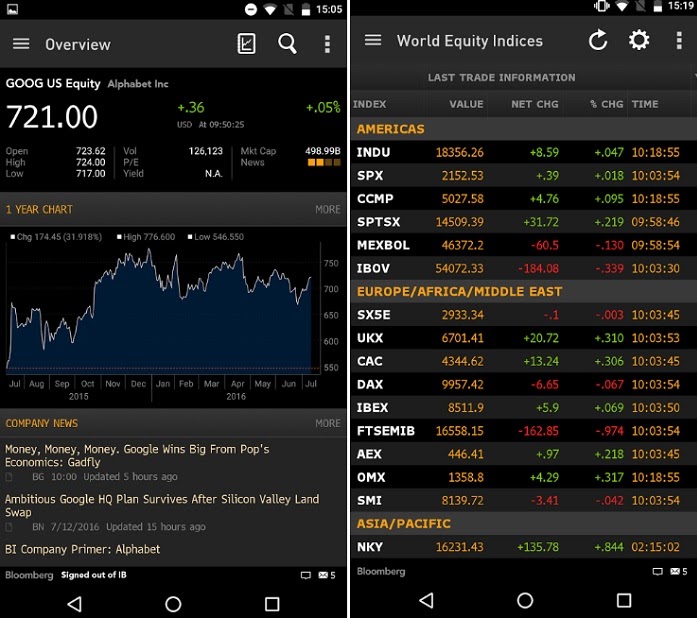Tap Android back button on left phone
Viewport: 697px width, 618px height.
(x=74, y=604)
